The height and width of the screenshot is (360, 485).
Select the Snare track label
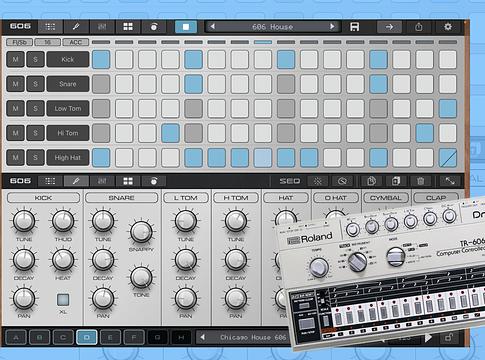(68, 84)
